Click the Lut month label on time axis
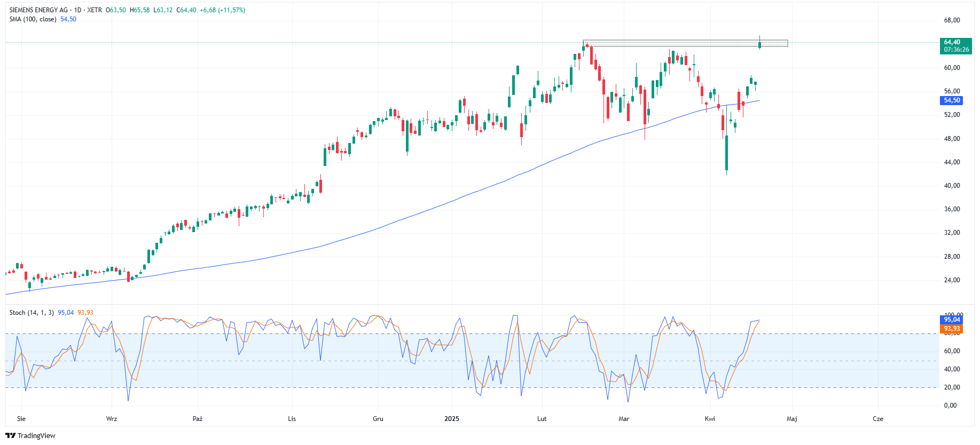 [x=542, y=419]
